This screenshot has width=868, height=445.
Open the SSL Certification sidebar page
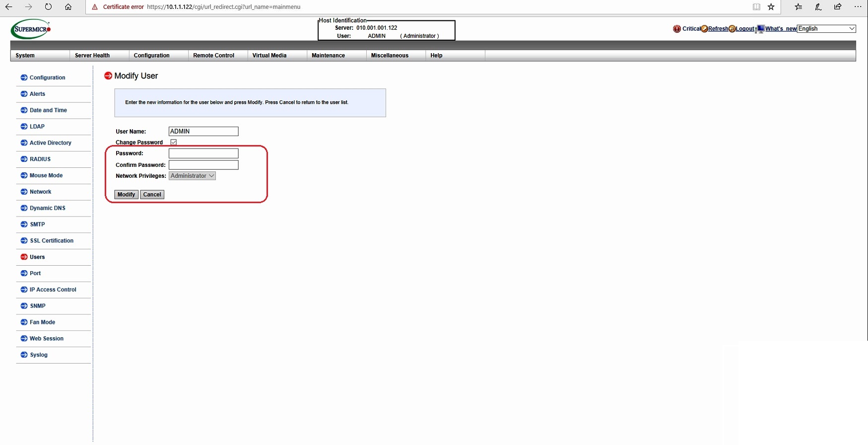click(52, 241)
